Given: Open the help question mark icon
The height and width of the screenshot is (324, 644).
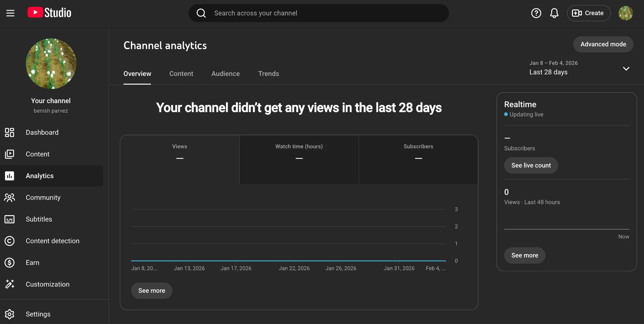Looking at the screenshot, I should (x=536, y=13).
